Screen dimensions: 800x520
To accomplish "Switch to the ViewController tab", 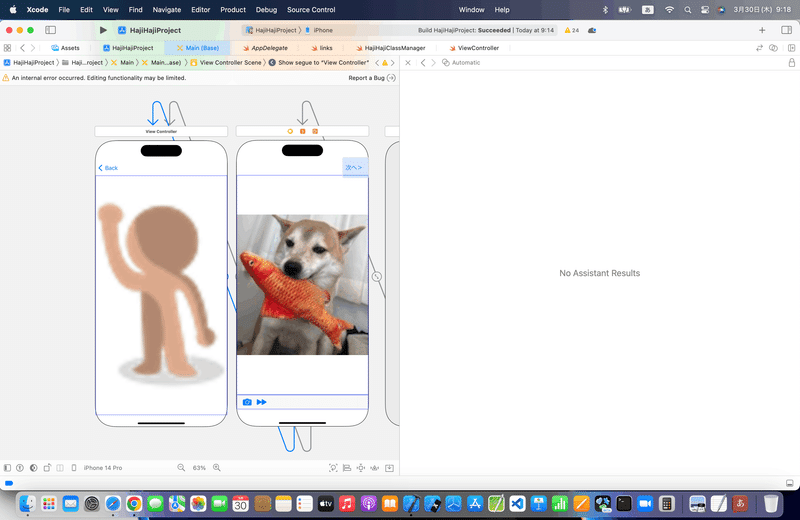I will [x=474, y=48].
